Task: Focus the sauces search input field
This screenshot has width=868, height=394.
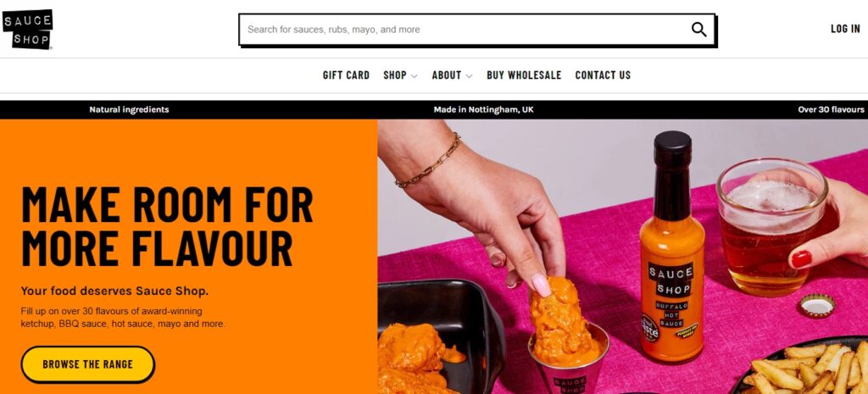Action: point(465,30)
